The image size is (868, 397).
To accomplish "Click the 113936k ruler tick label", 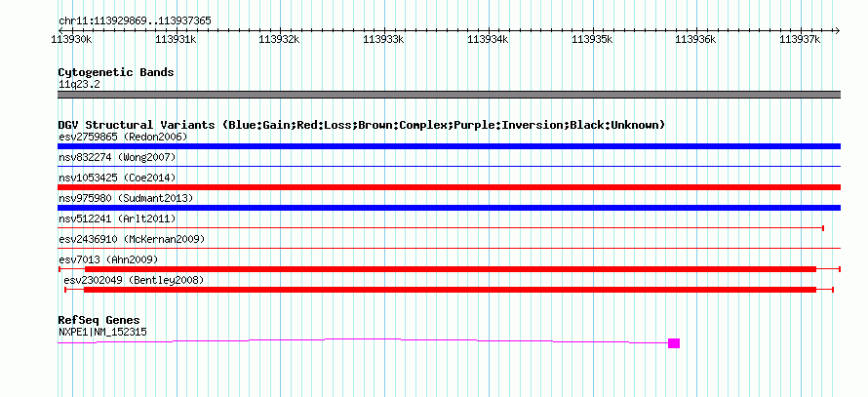I will point(695,39).
